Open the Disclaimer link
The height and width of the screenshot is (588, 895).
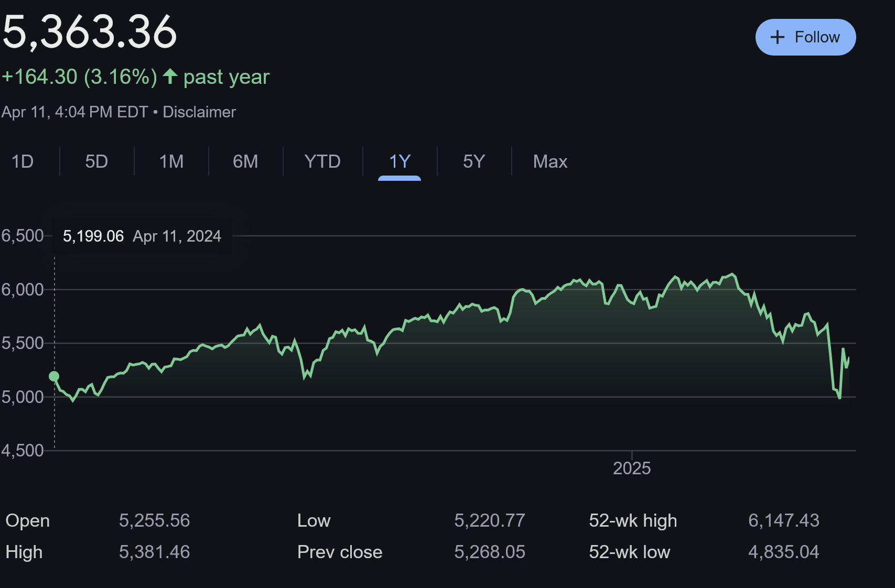tap(199, 112)
